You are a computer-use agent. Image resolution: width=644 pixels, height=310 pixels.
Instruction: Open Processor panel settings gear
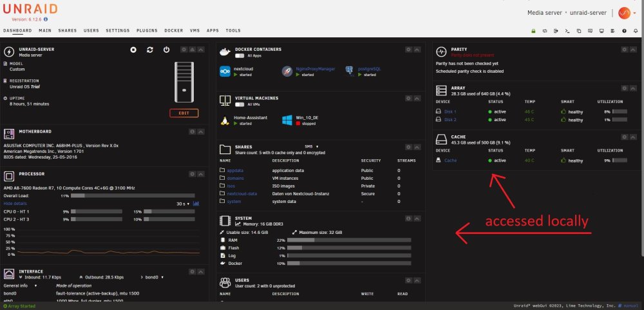tap(192, 174)
